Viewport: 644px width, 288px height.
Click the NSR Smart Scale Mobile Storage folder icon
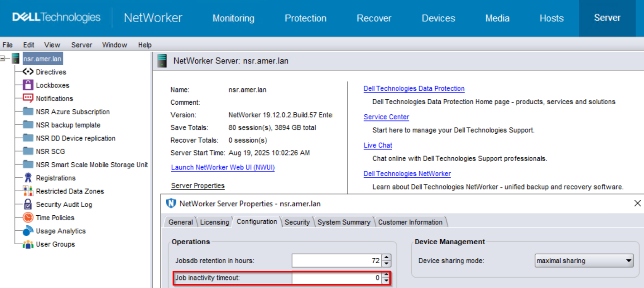click(28, 165)
